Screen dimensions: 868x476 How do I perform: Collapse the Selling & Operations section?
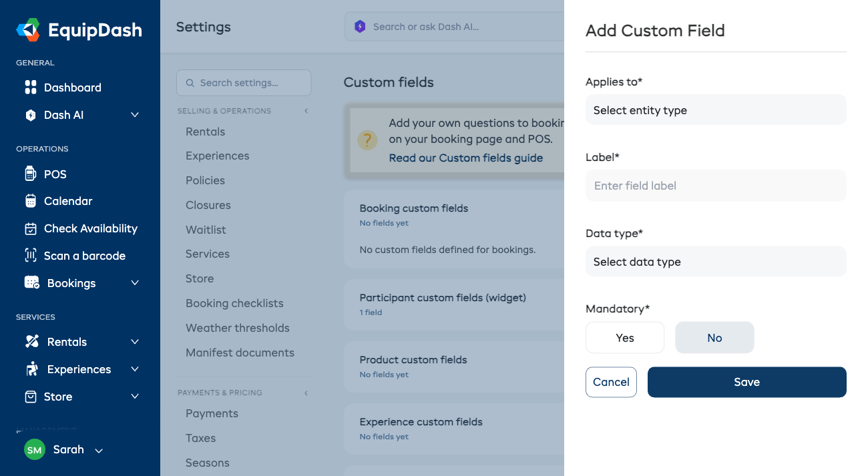[x=306, y=111]
